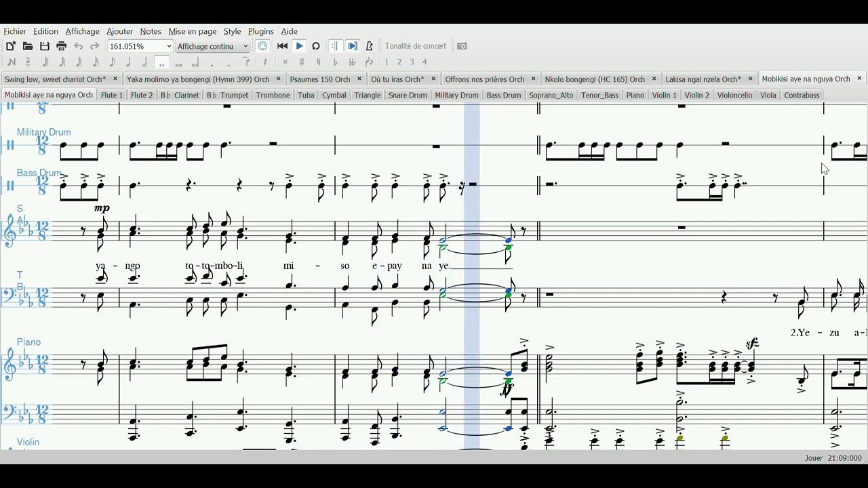The height and width of the screenshot is (488, 868).
Task: Toggle the metronome icon
Action: click(369, 46)
